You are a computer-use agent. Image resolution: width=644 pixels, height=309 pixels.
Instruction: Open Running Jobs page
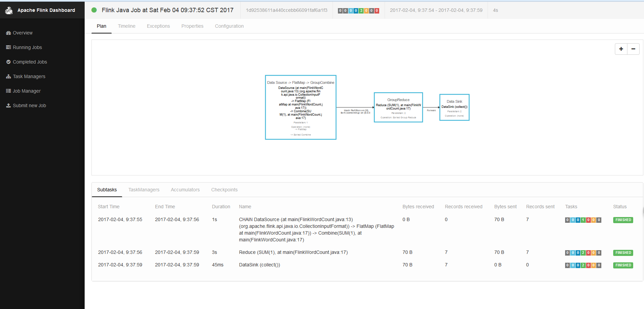[x=27, y=47]
